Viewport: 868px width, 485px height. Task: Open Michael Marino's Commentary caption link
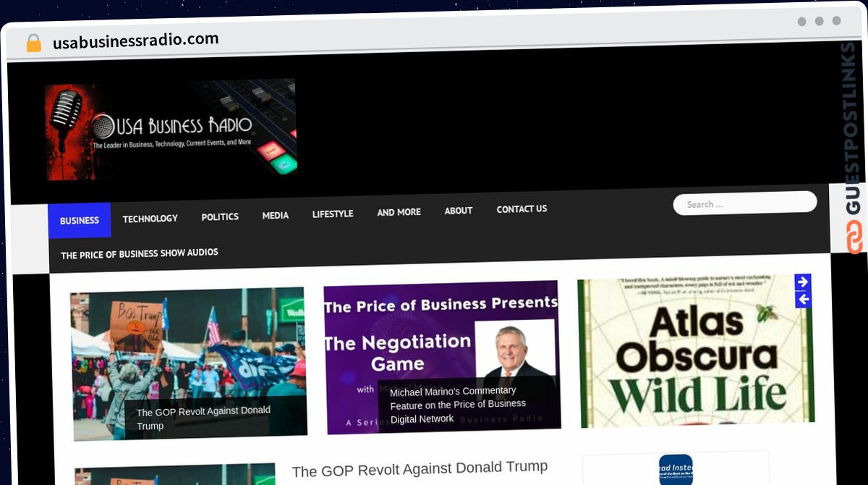pos(458,405)
